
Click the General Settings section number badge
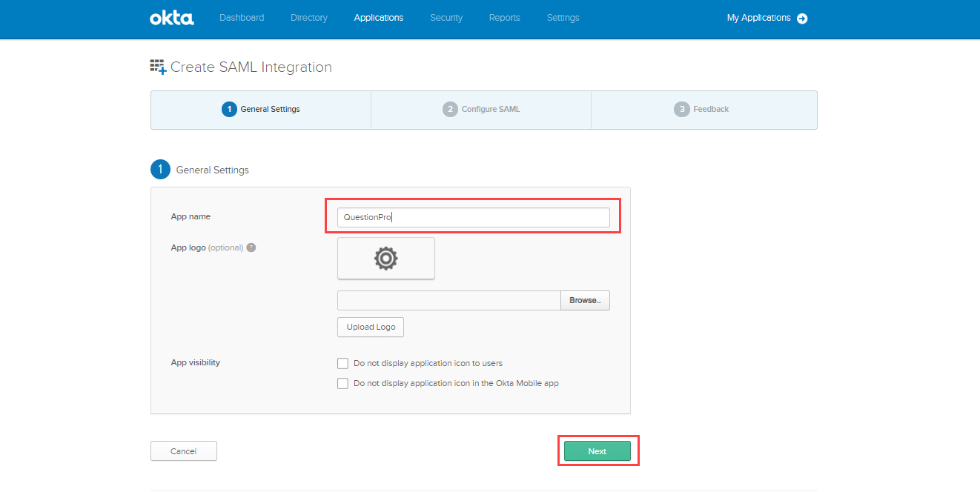click(160, 170)
